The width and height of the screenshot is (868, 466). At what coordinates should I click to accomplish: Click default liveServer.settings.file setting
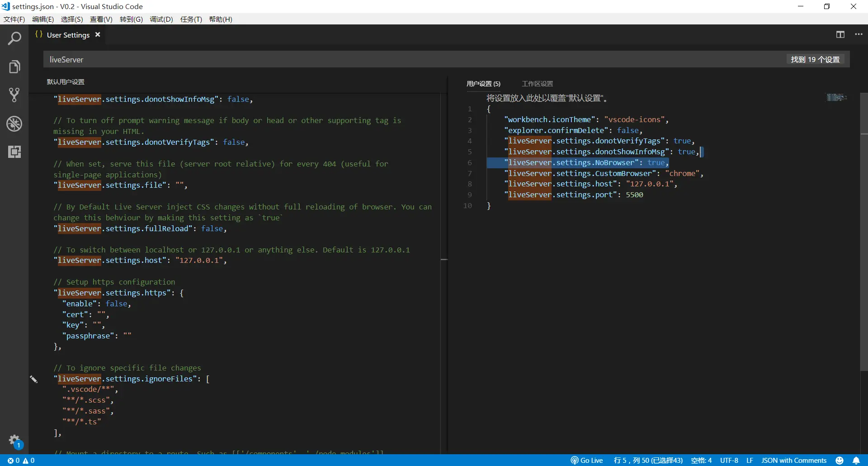coord(120,185)
